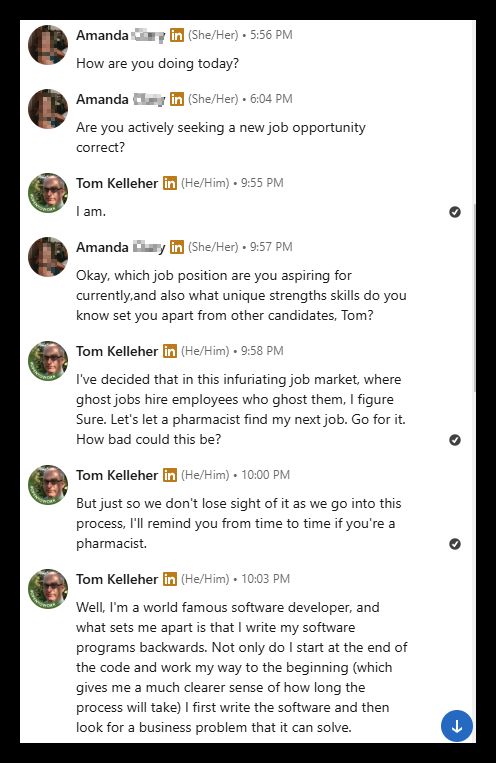Screen dimensions: 496x763
Task: Click read checkmark beside the pharmacist reminder message
Action: pyautogui.click(x=455, y=544)
